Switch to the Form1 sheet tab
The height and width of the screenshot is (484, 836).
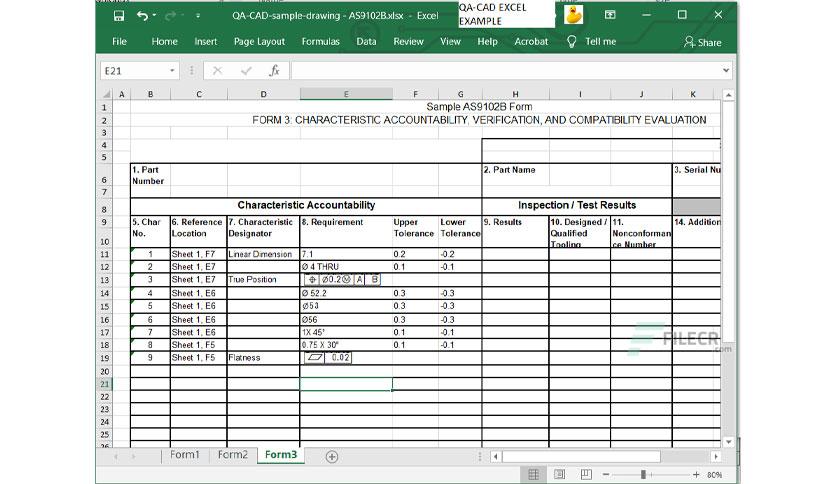pyautogui.click(x=184, y=455)
